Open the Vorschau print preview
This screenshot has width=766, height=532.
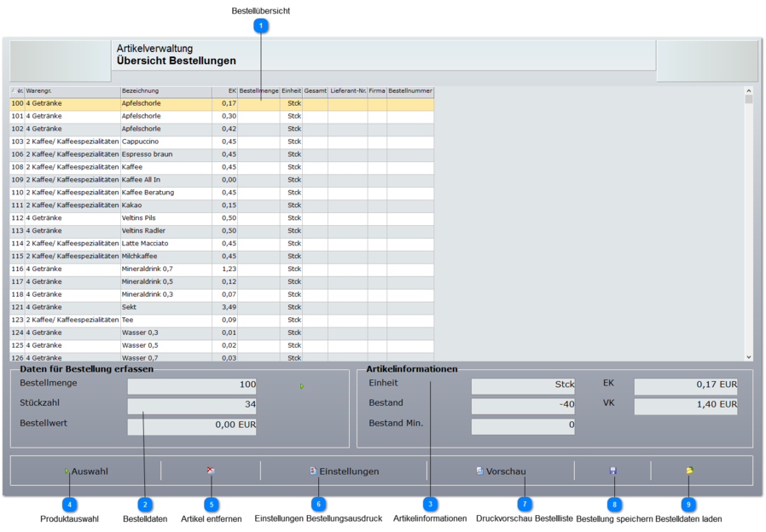(x=501, y=471)
